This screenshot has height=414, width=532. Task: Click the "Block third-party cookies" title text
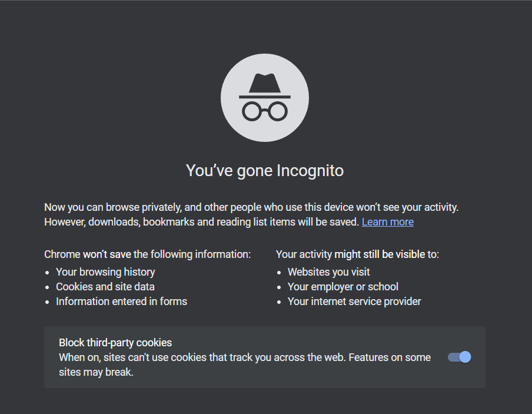[x=115, y=342]
